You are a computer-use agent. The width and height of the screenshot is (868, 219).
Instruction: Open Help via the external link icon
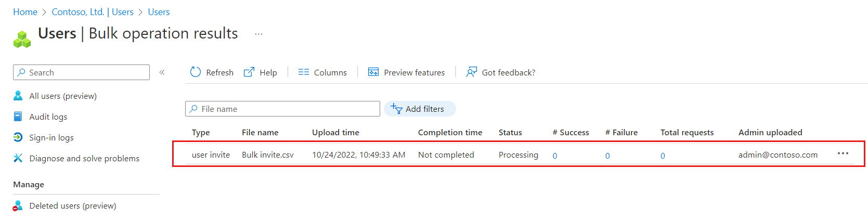[249, 72]
